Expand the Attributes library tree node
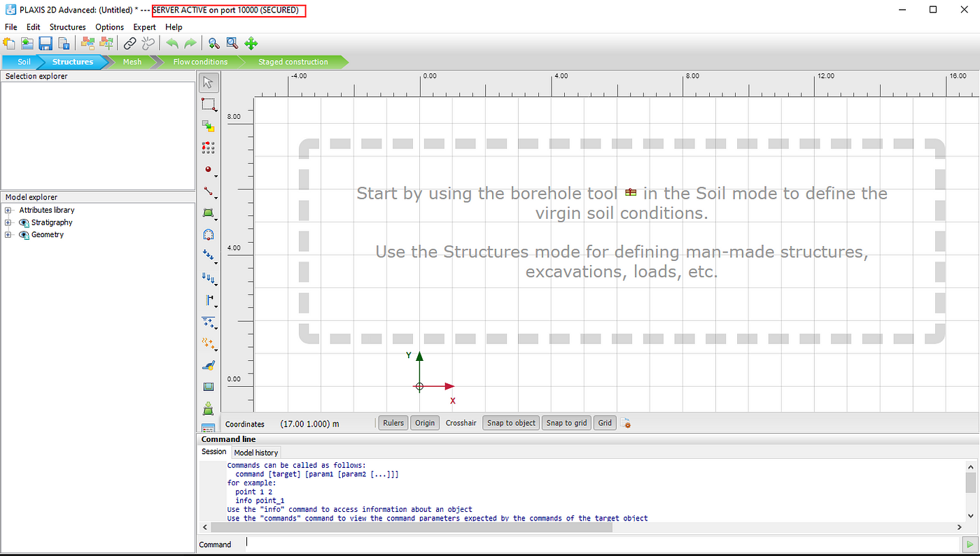Image resolution: width=980 pixels, height=556 pixels. [x=8, y=210]
